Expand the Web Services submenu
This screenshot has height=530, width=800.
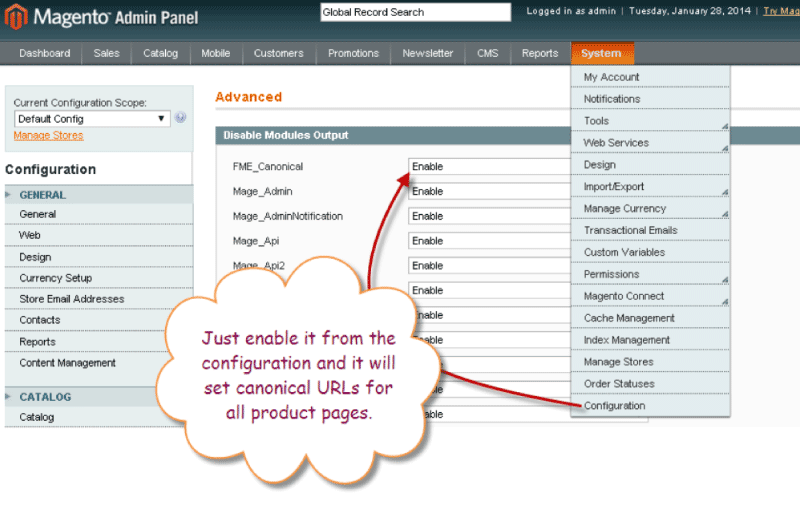point(650,143)
